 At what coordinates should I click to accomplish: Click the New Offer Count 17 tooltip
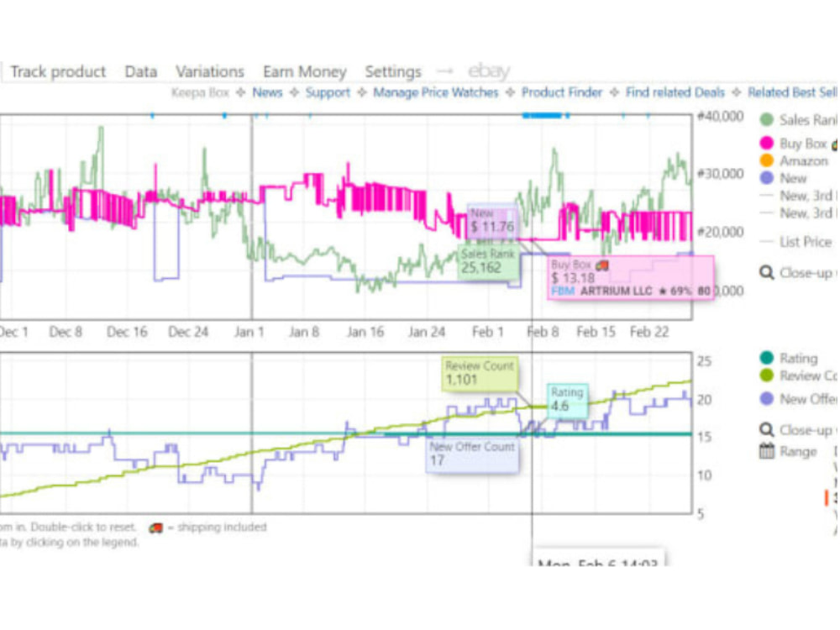(472, 454)
